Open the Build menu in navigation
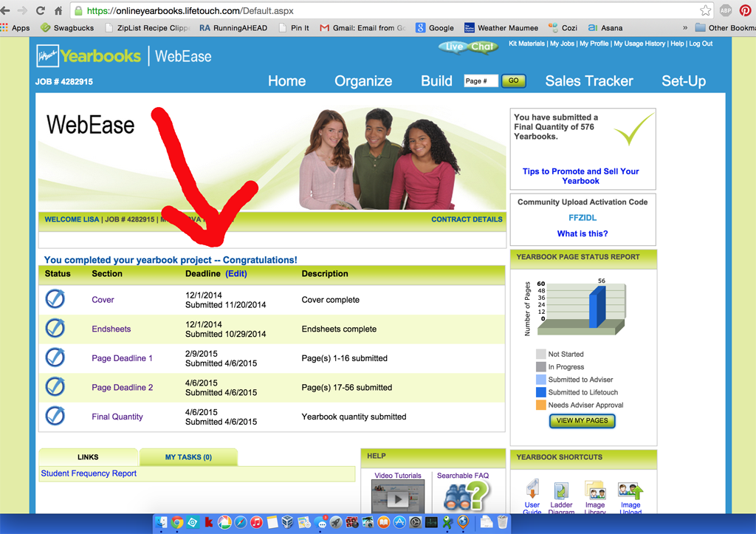Viewport: 756px width, 534px height. point(436,81)
